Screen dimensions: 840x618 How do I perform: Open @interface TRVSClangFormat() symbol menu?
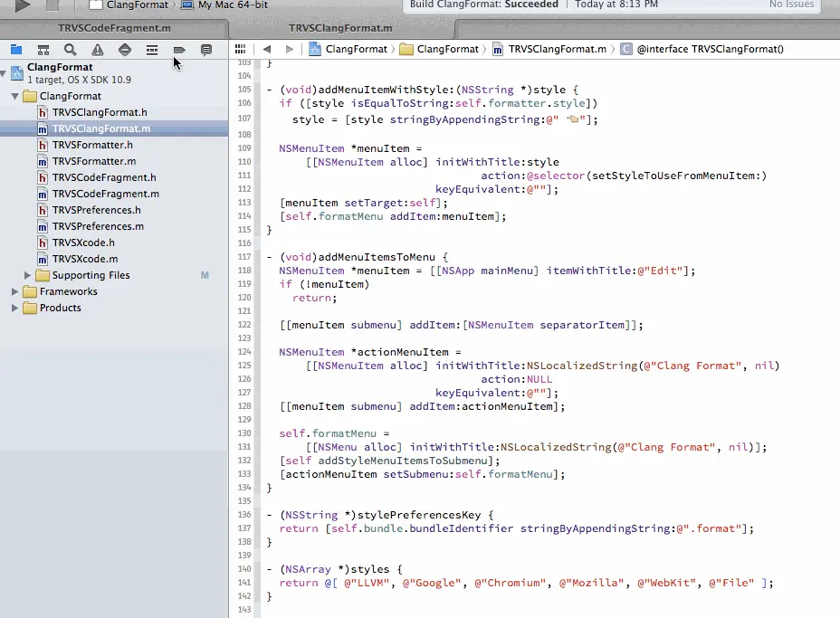point(702,49)
